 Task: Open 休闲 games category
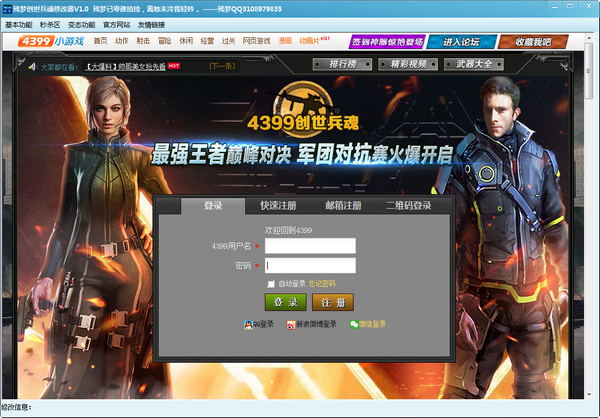point(186,41)
